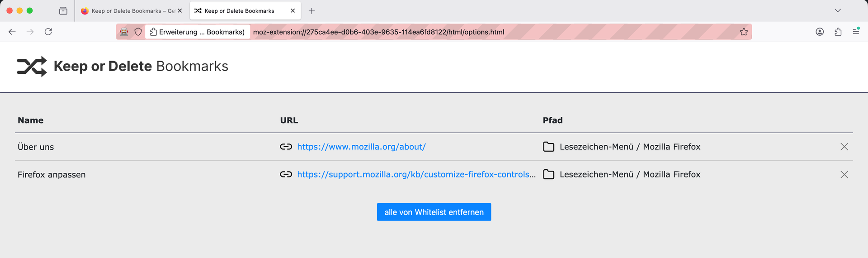868x258 pixels.
Task: Reload the current page
Action: (x=48, y=32)
